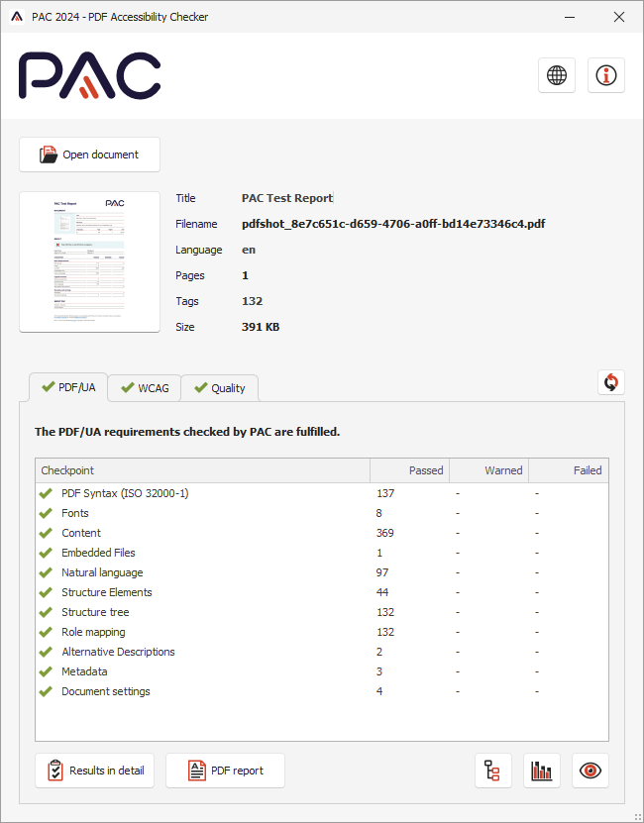The image size is (644, 823).
Task: Select the Metadata checkpoint row
Action: pyautogui.click(x=322, y=671)
